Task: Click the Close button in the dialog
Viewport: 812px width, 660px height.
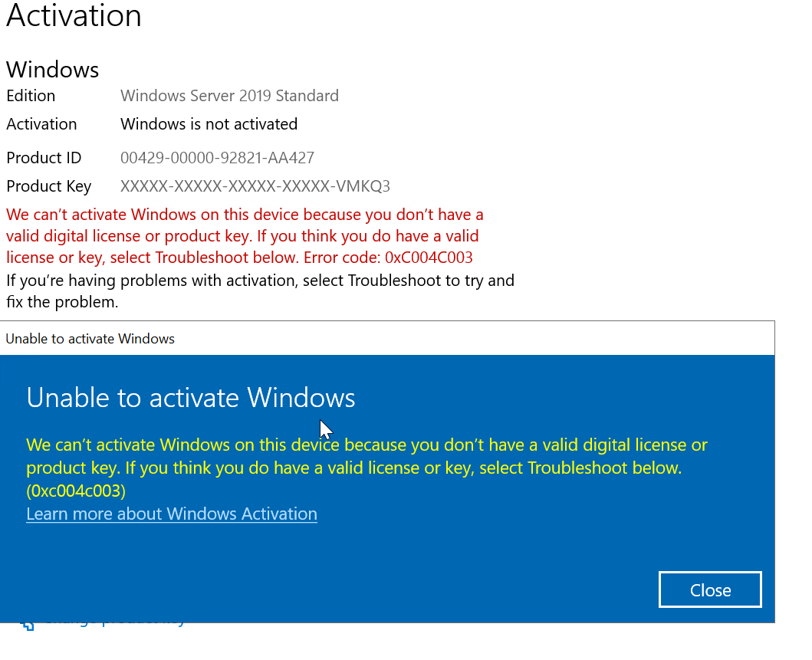Action: pyautogui.click(x=710, y=589)
